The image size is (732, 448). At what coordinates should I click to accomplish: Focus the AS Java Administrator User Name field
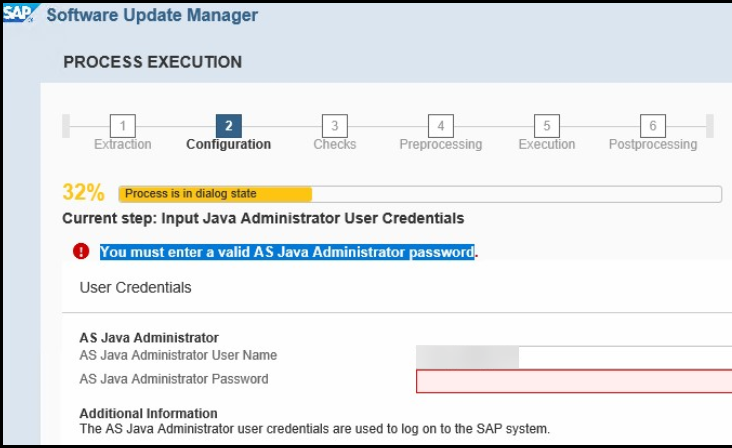(574, 357)
